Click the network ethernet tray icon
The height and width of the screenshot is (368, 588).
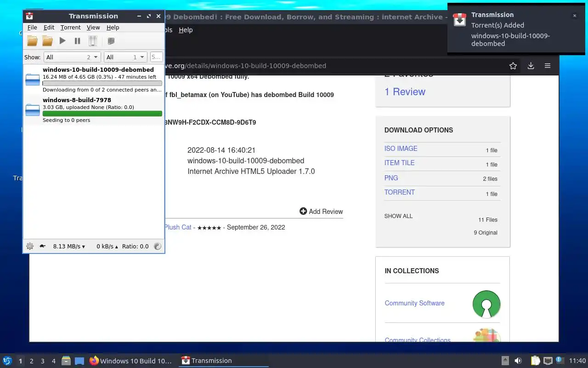pyautogui.click(x=548, y=361)
